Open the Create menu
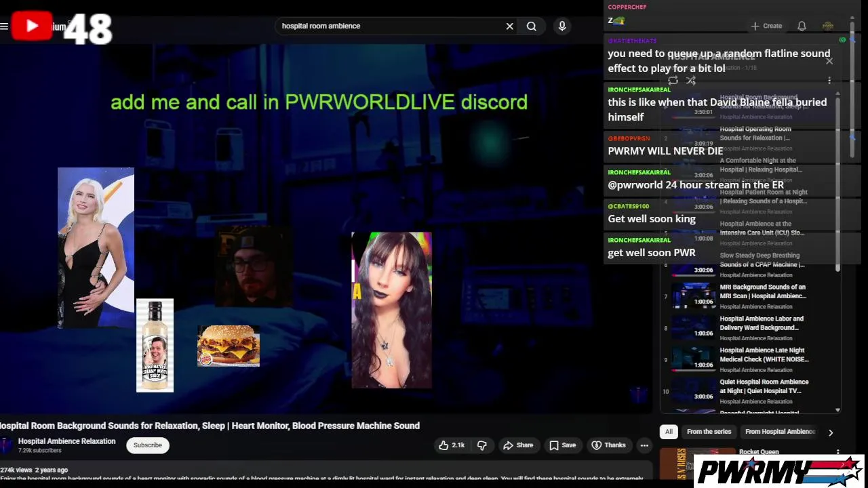Image resolution: width=868 pixels, height=488 pixels. 766,26
